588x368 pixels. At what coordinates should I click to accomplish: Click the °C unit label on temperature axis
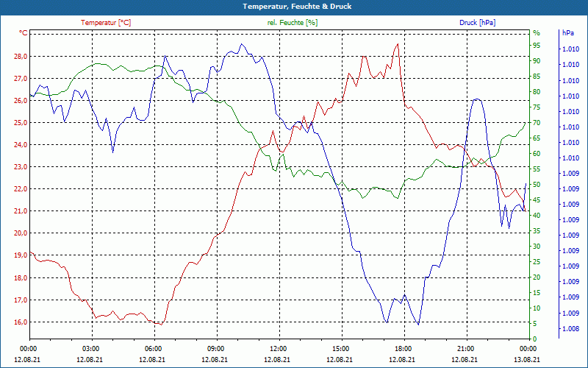click(x=23, y=33)
